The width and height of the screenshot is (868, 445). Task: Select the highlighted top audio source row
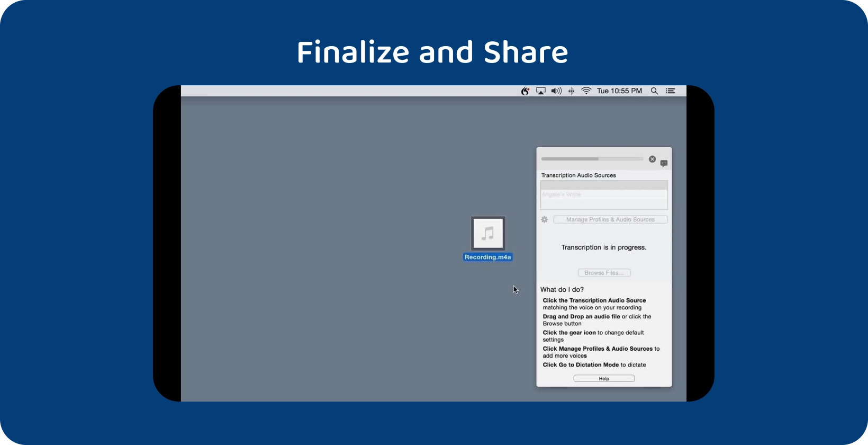604,185
